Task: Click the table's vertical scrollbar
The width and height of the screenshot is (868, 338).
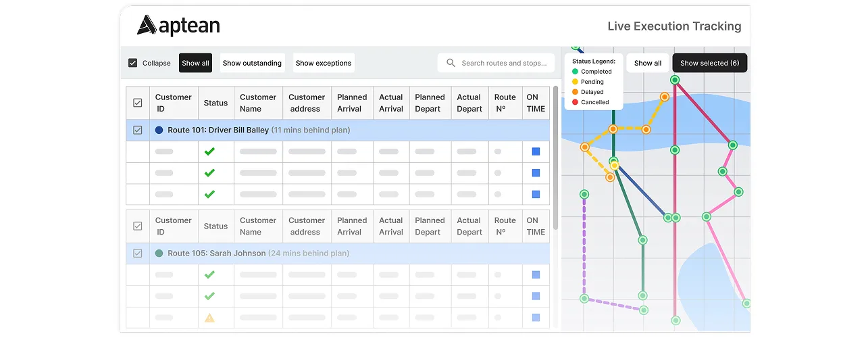Action: click(x=556, y=157)
